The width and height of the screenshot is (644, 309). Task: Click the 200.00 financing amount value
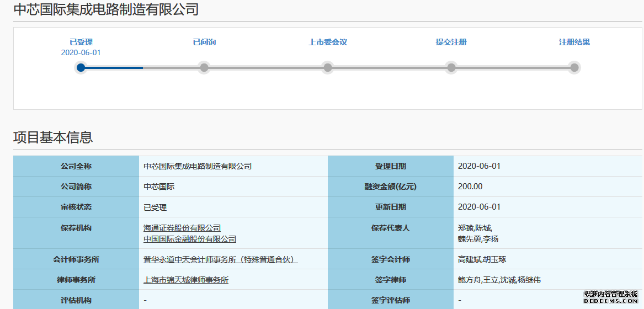470,187
